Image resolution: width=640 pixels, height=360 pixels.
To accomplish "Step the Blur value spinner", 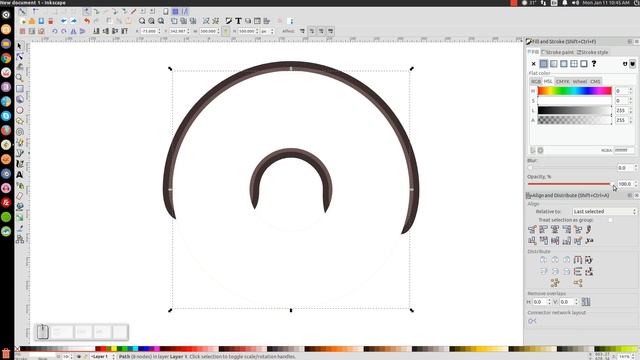I will tap(635, 168).
